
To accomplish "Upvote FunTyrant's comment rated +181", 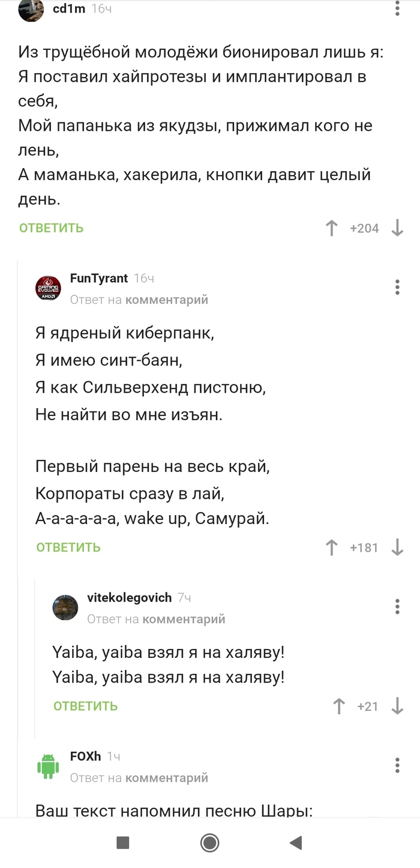I will coord(331,547).
